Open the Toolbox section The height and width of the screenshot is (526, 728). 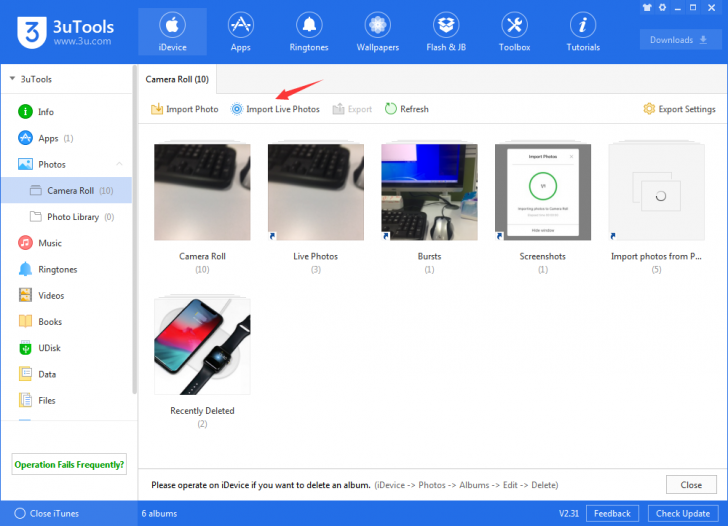pos(514,32)
